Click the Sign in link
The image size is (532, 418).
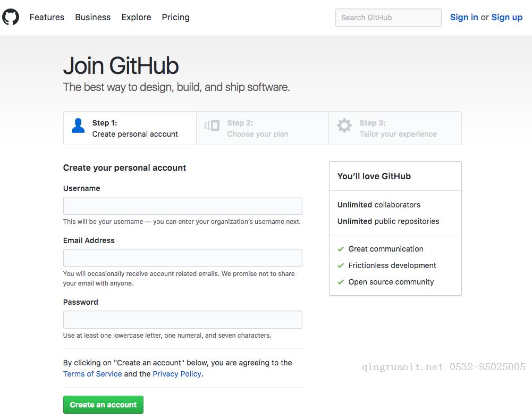[x=463, y=17]
